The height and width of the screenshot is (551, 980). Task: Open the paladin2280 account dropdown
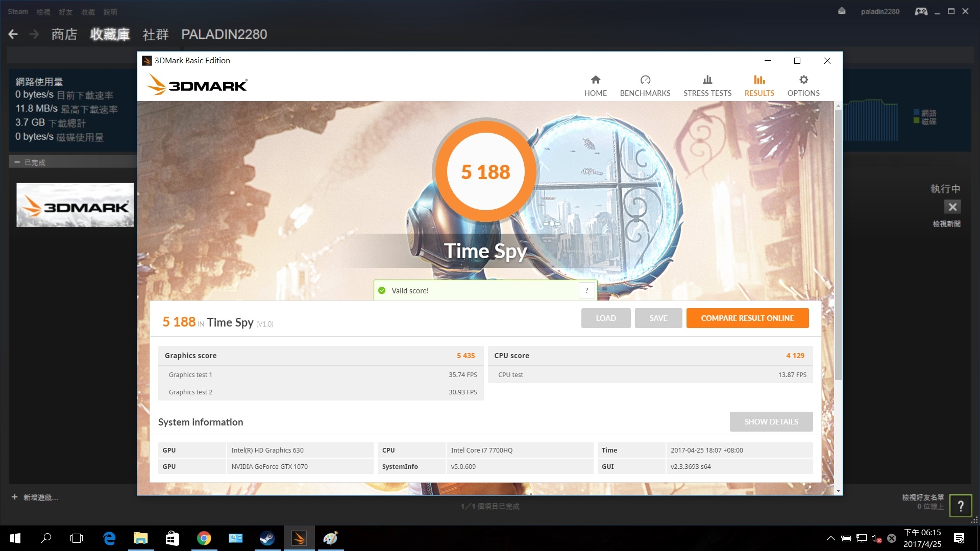[880, 11]
